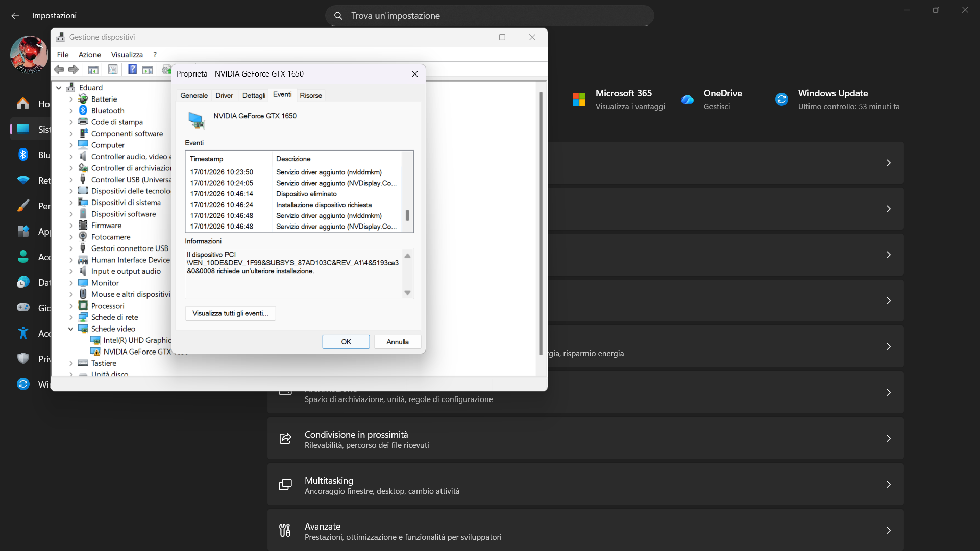Click the blue Help toolbar icon
This screenshot has height=551, width=980.
[132, 69]
